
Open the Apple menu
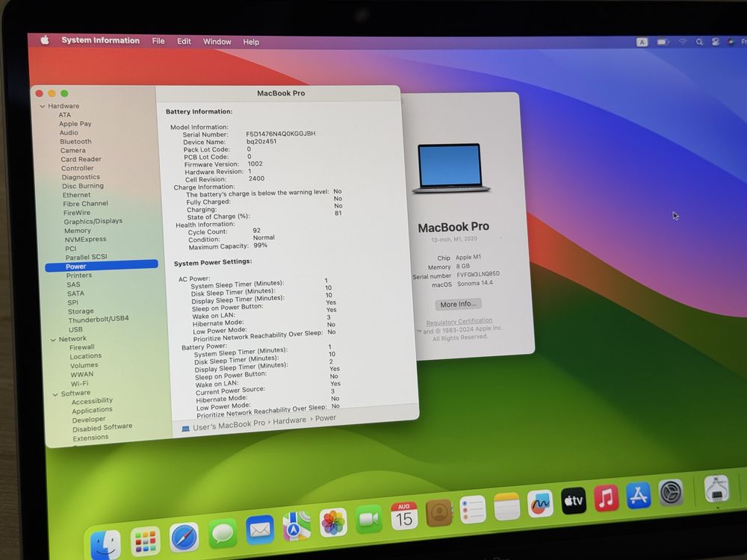(x=45, y=40)
